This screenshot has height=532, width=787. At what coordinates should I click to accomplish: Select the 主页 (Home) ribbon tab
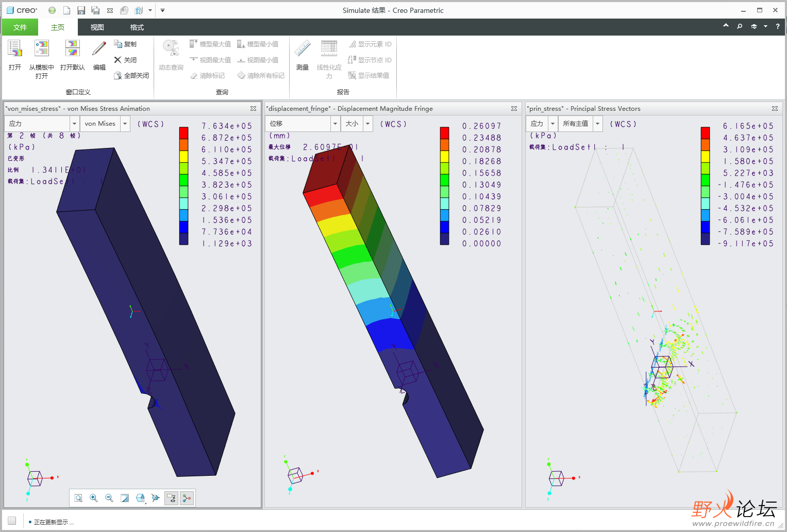click(x=58, y=27)
